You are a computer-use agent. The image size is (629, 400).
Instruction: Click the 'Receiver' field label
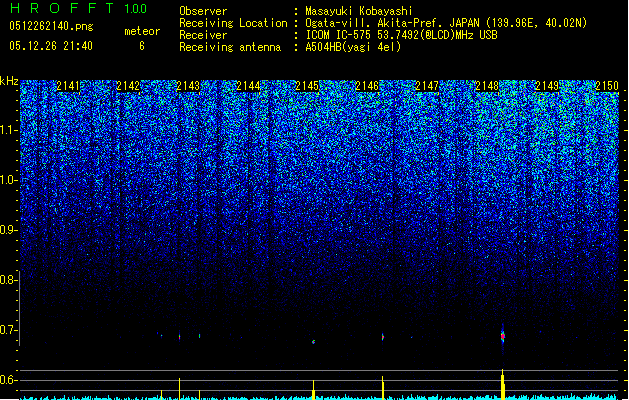pyautogui.click(x=203, y=35)
